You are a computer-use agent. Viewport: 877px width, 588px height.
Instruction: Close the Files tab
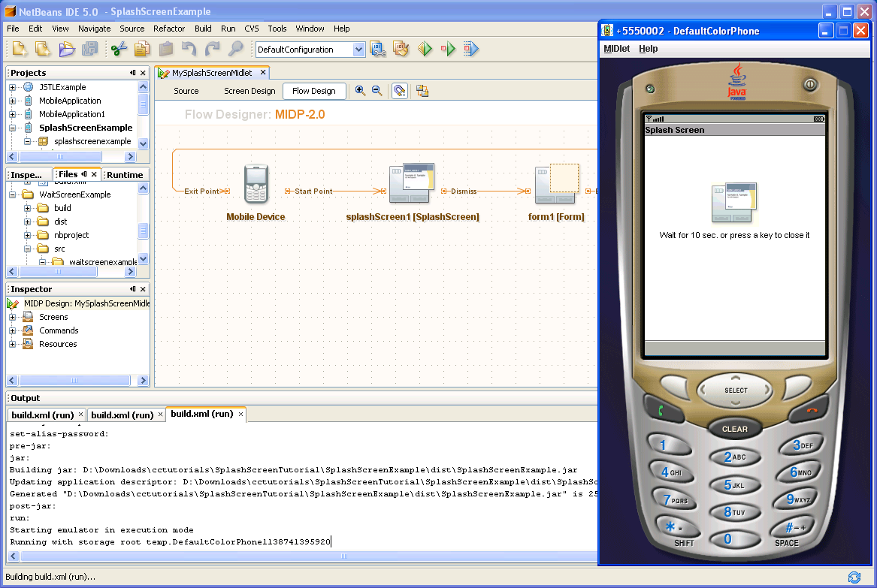94,174
